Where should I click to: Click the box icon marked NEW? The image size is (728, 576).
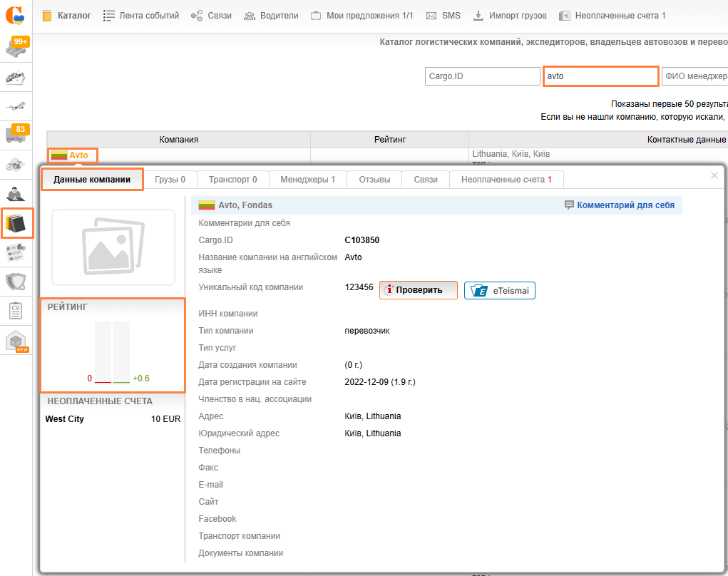(16, 341)
